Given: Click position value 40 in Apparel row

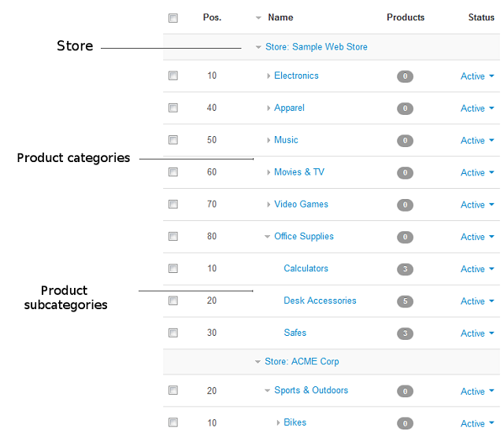Looking at the screenshot, I should [x=212, y=108].
